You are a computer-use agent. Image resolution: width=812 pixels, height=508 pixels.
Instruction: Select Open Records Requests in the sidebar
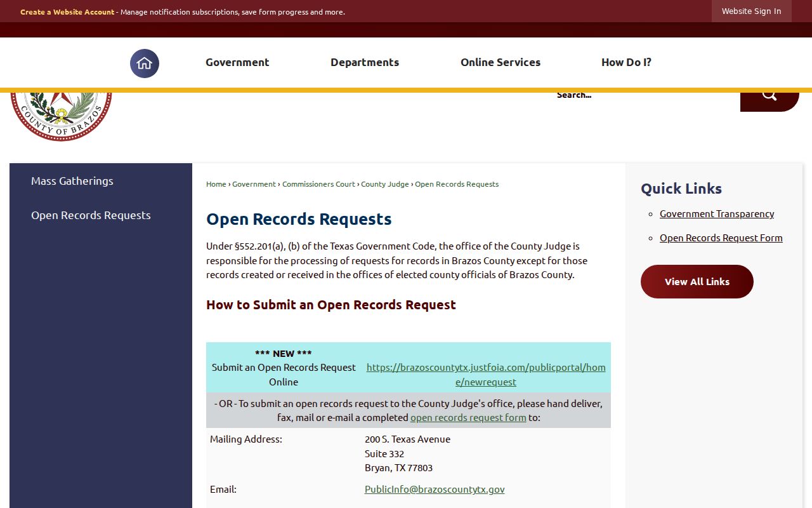point(91,215)
